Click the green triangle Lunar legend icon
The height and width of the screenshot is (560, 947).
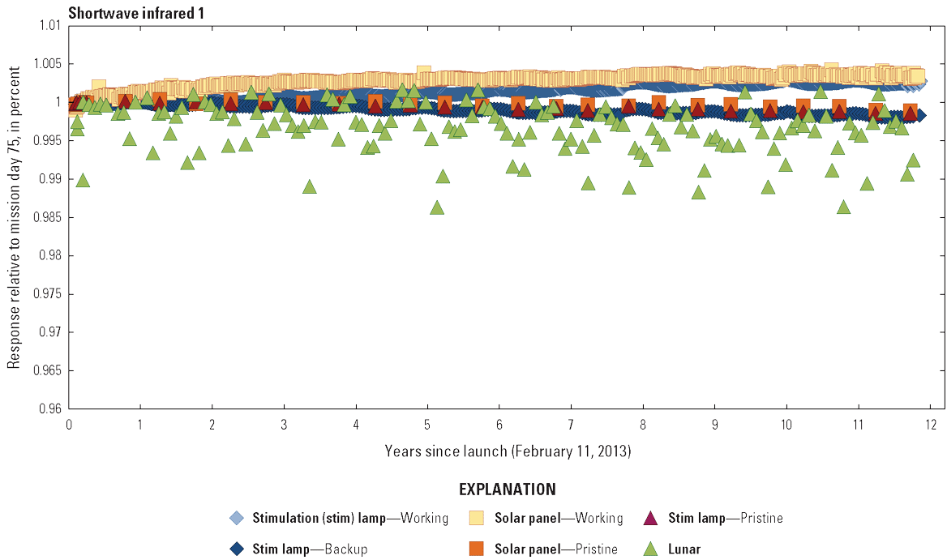tap(650, 549)
